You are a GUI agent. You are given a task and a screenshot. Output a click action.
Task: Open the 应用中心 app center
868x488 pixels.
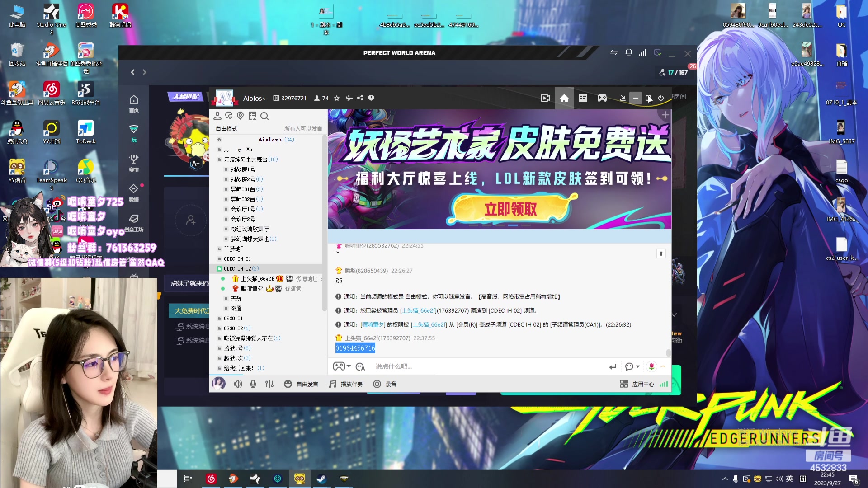[637, 384]
